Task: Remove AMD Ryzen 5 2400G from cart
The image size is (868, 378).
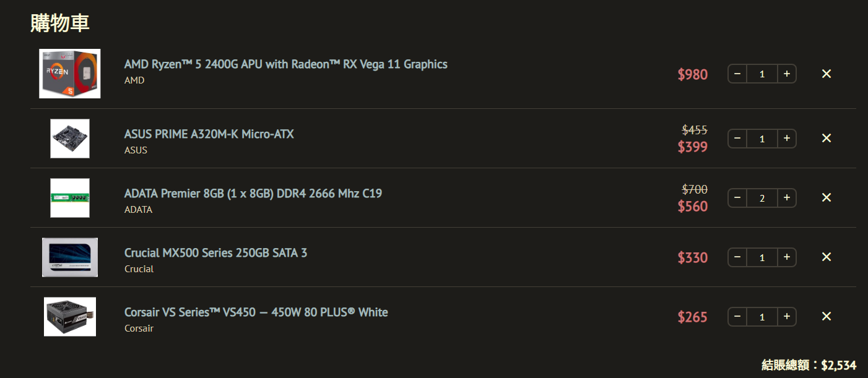Action: click(826, 74)
